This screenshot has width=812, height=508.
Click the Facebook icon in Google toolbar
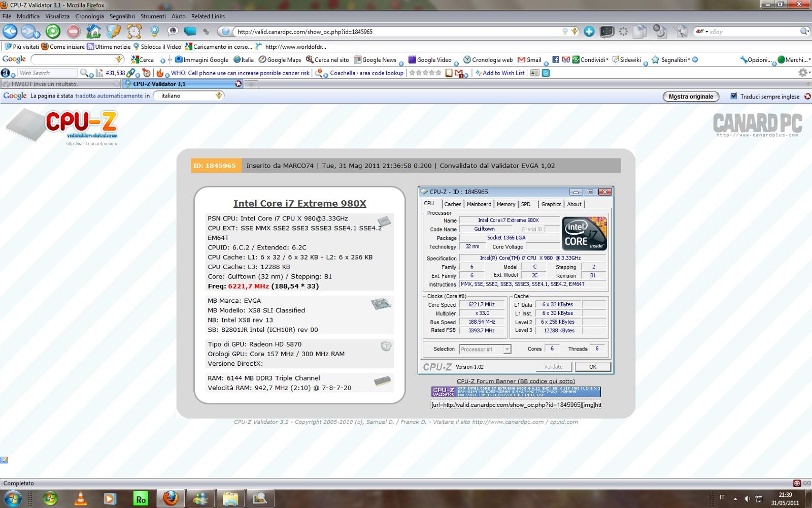[556, 59]
